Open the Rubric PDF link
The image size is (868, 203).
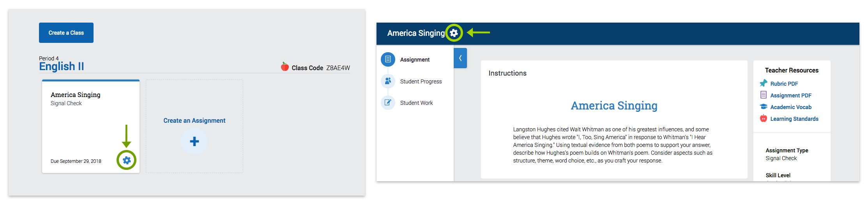784,84
